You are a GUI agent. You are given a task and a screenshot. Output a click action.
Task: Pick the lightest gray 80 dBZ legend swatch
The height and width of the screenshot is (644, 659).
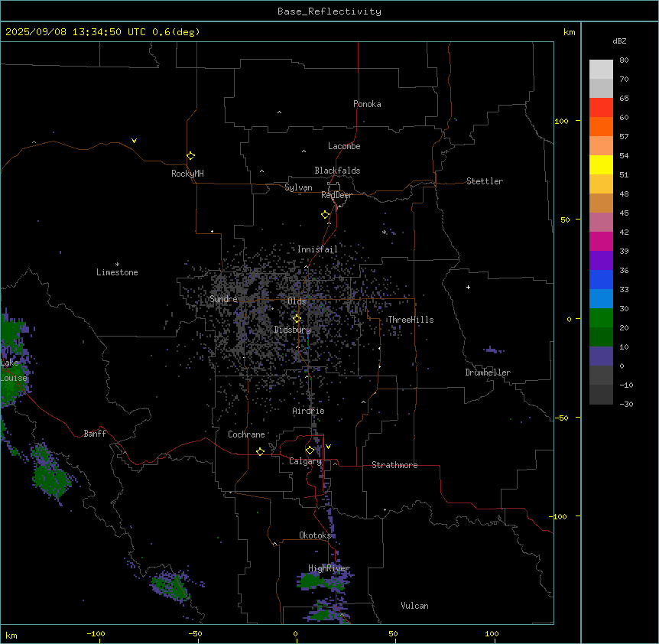(601, 70)
